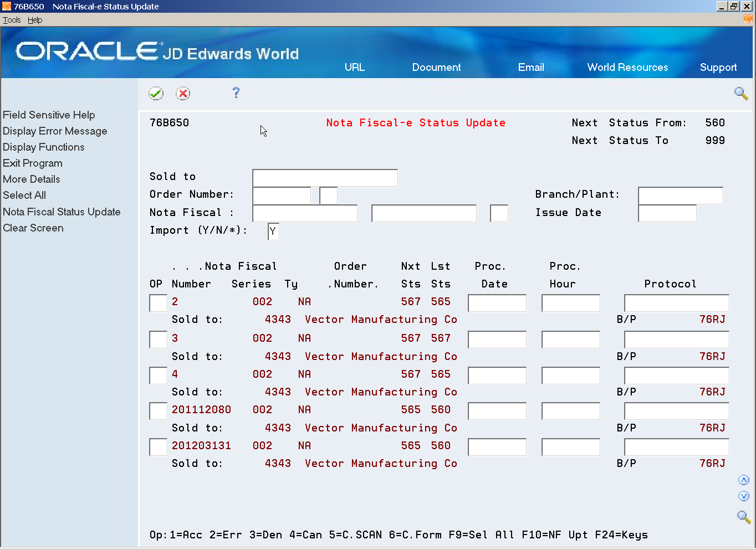Click Proc. Date field for Nota Fiscal 201203131
756x550 pixels.
497,447
